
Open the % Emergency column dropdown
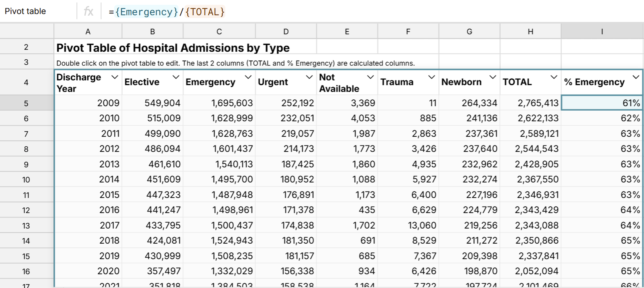click(x=636, y=77)
